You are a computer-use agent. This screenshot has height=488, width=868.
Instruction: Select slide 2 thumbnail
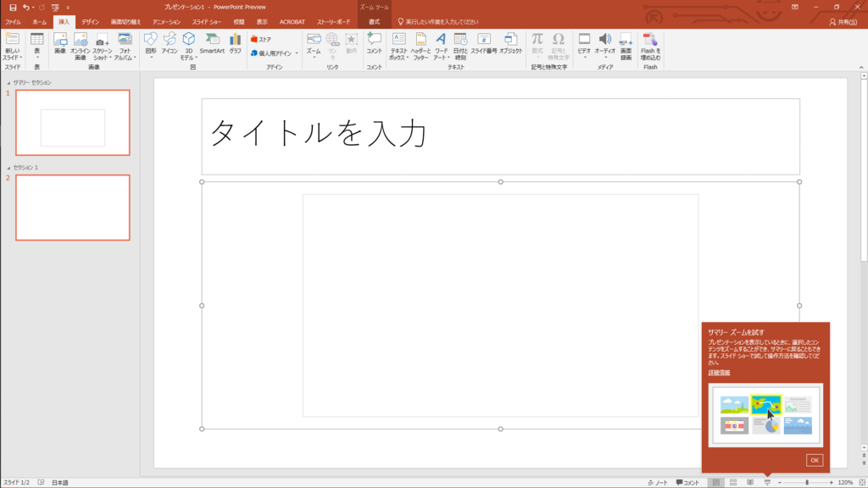(73, 208)
